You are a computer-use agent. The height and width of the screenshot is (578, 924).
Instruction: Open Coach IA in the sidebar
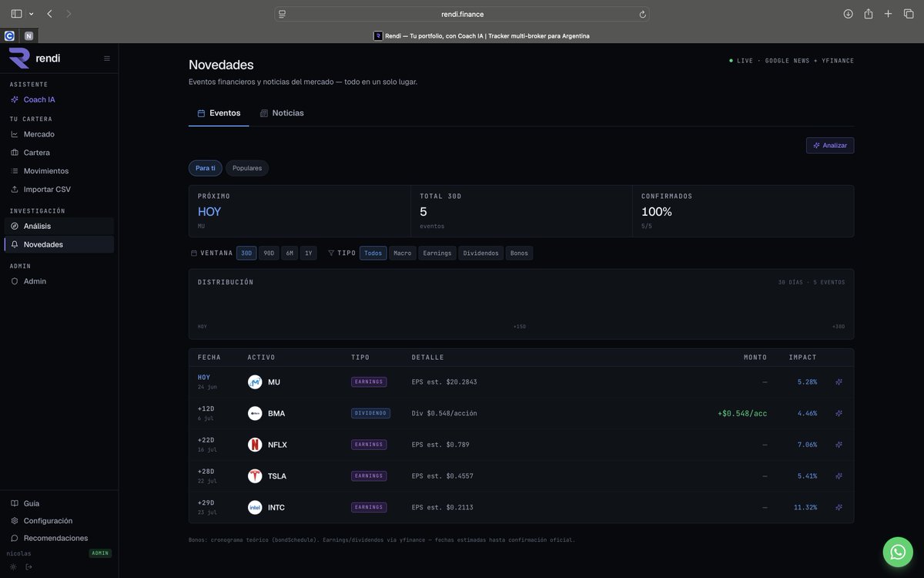tap(59, 99)
